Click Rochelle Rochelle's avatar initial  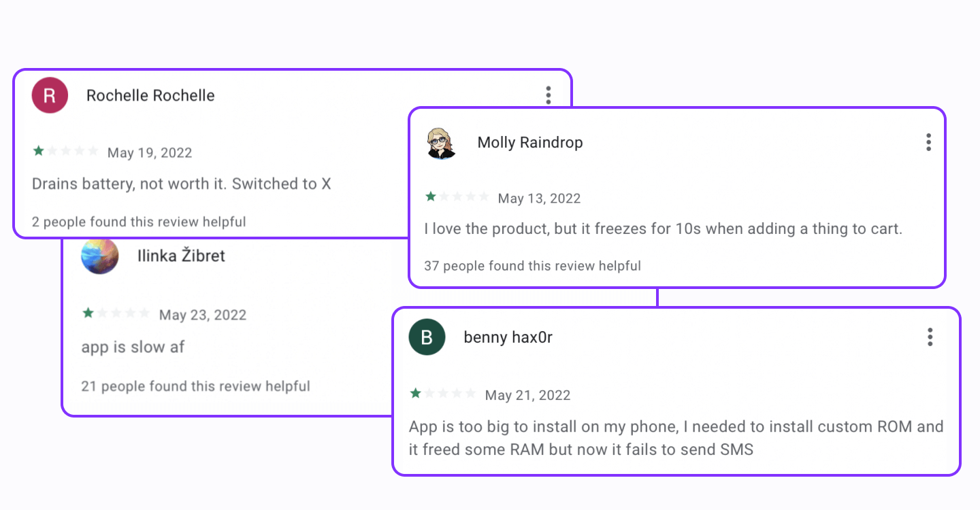coord(49,95)
